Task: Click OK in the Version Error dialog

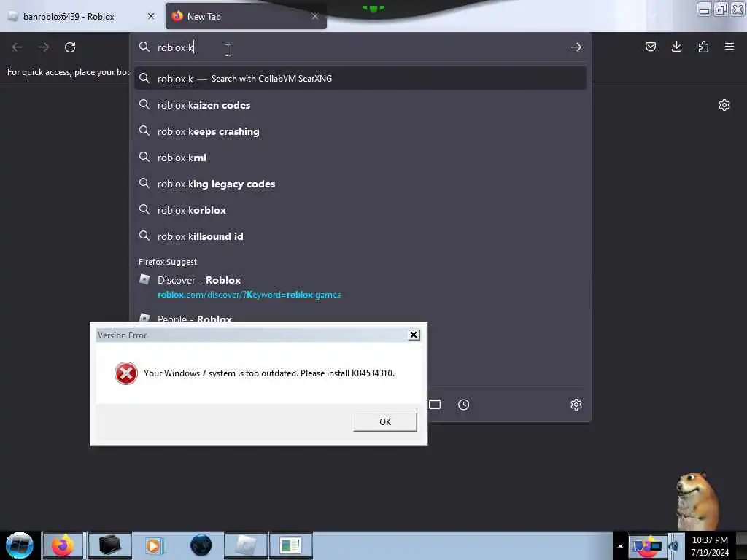Action: pyautogui.click(x=385, y=422)
